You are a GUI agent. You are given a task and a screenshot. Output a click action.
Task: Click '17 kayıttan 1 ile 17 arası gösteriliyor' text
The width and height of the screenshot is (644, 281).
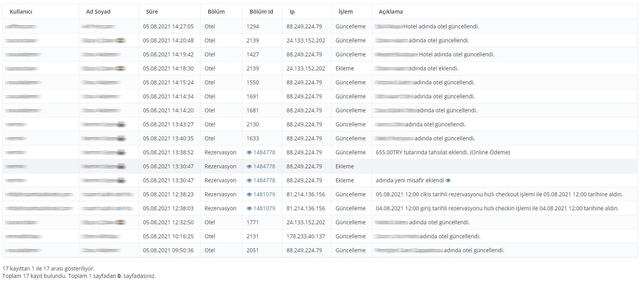[48, 269]
